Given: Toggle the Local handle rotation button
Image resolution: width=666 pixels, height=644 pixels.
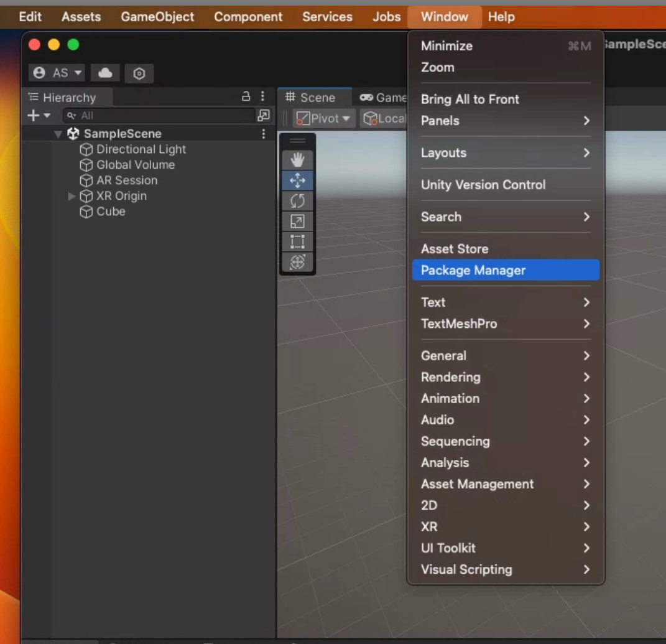Looking at the screenshot, I should [x=384, y=119].
